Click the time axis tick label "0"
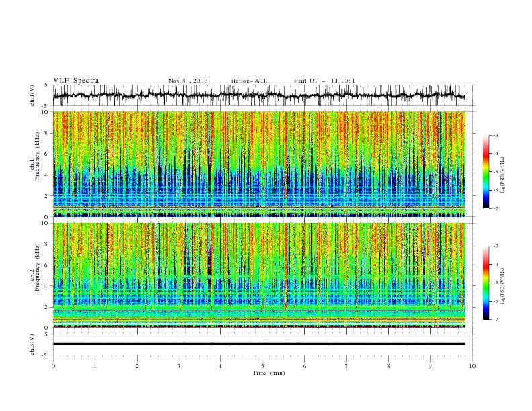532x411 pixels. (53, 366)
